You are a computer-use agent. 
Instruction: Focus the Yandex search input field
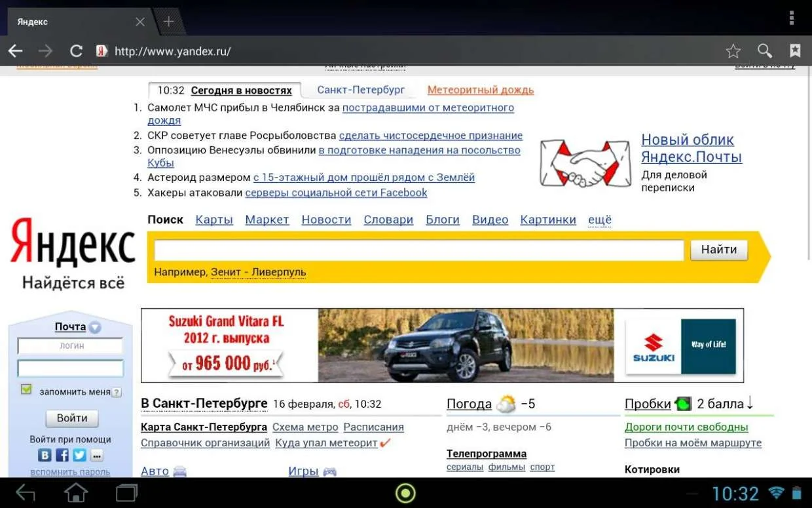pos(419,250)
